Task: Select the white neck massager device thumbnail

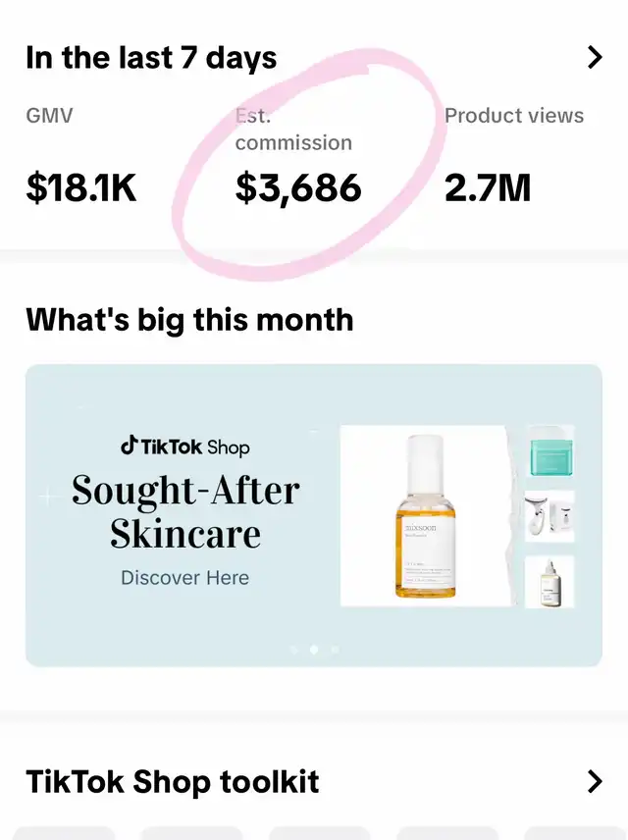Action: tap(549, 516)
